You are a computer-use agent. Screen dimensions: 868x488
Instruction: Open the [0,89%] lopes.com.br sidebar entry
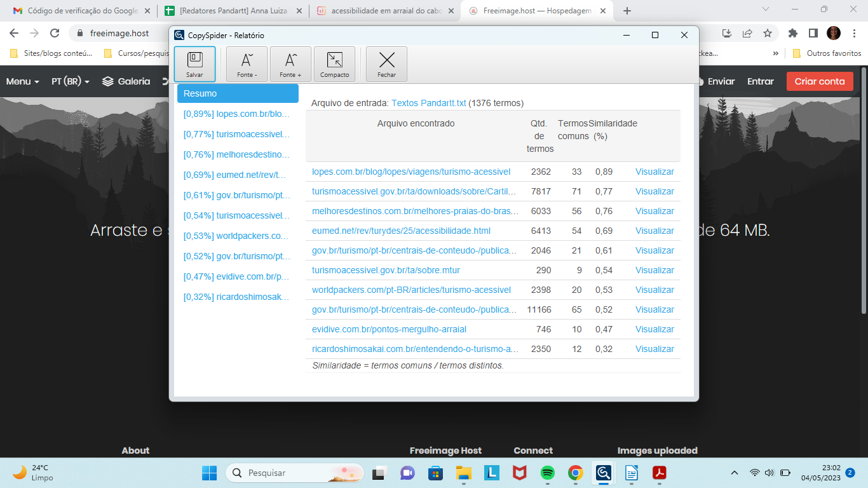click(x=236, y=114)
